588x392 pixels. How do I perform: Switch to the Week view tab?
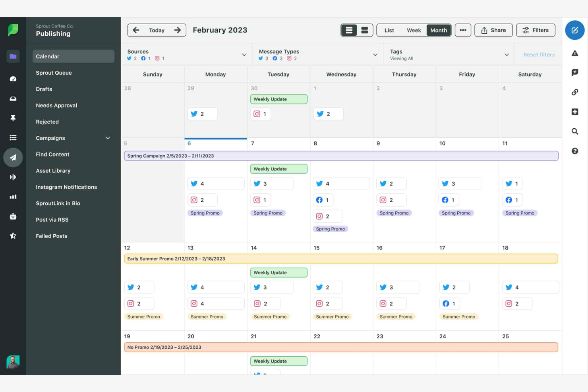(414, 30)
